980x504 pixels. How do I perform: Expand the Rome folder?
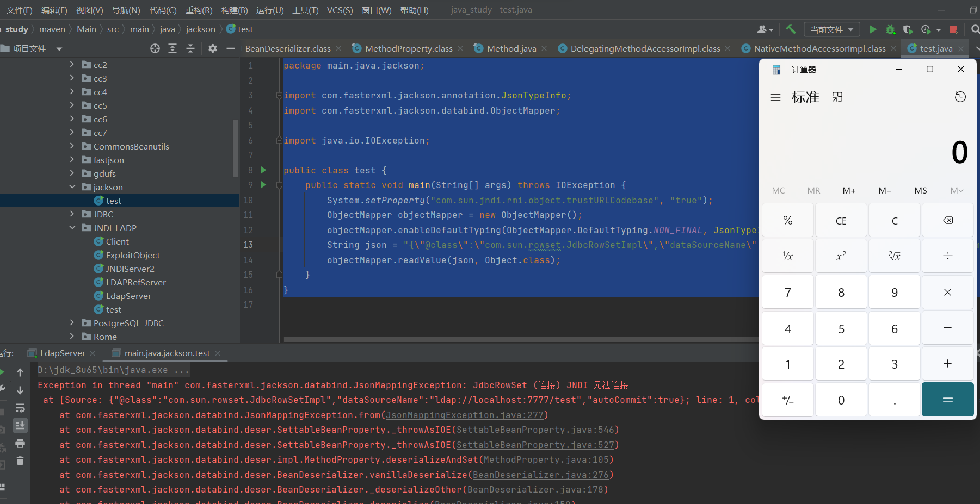pos(72,336)
